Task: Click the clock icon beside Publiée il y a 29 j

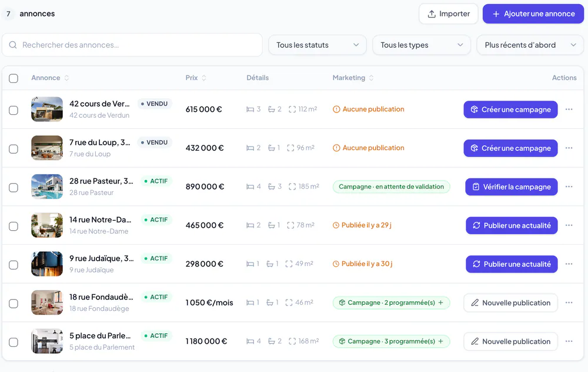Action: (336, 225)
